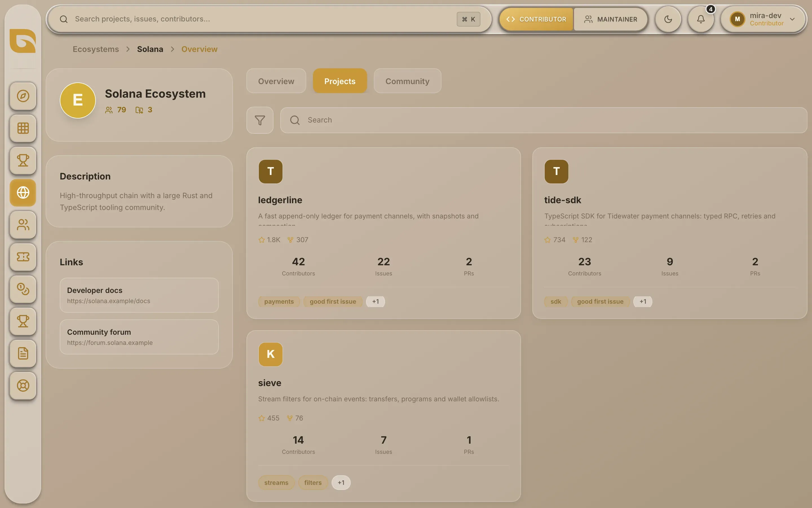Image resolution: width=812 pixels, height=508 pixels.
Task: Select the globe Ecosystems sidebar icon
Action: [x=23, y=192]
